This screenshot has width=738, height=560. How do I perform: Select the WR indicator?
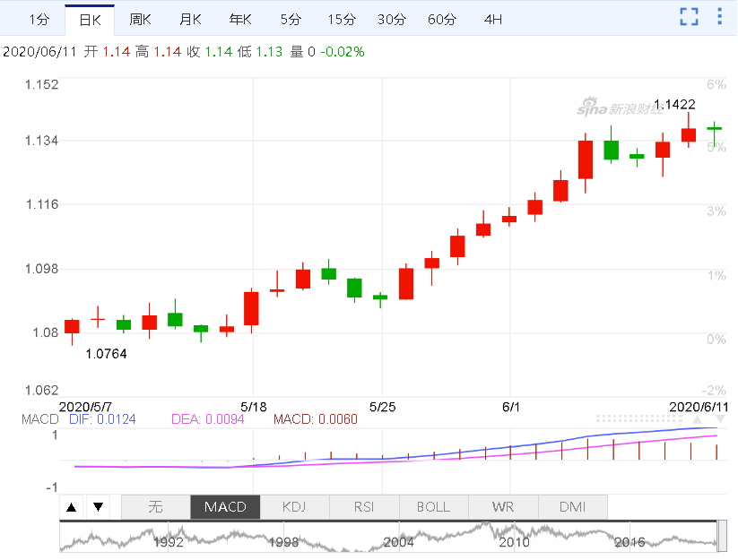click(503, 507)
